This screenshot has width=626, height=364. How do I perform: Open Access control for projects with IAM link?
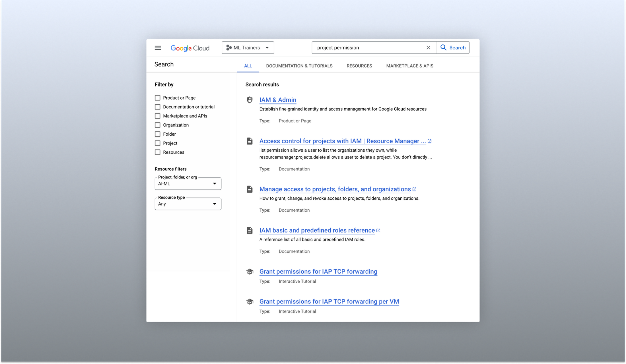(x=343, y=141)
